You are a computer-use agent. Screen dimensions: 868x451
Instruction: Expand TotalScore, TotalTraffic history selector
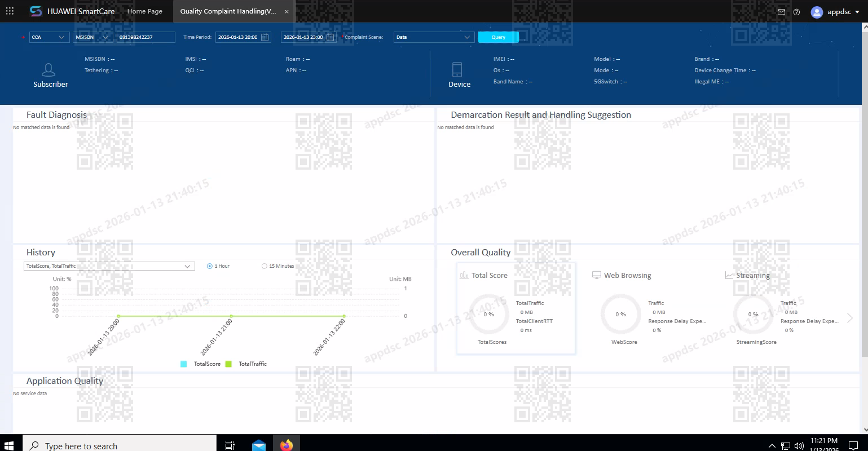pyautogui.click(x=109, y=266)
